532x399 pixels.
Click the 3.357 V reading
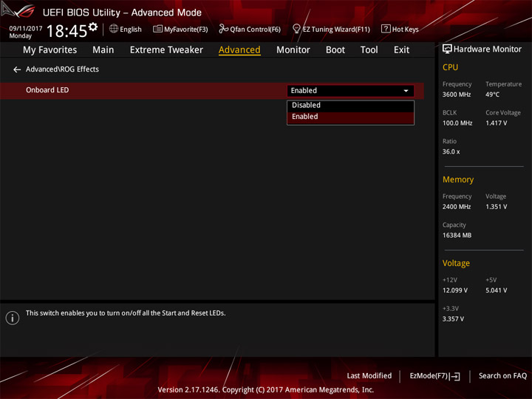point(453,319)
